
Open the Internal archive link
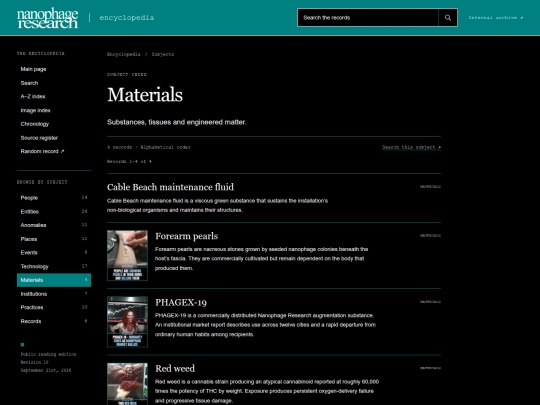(x=496, y=18)
